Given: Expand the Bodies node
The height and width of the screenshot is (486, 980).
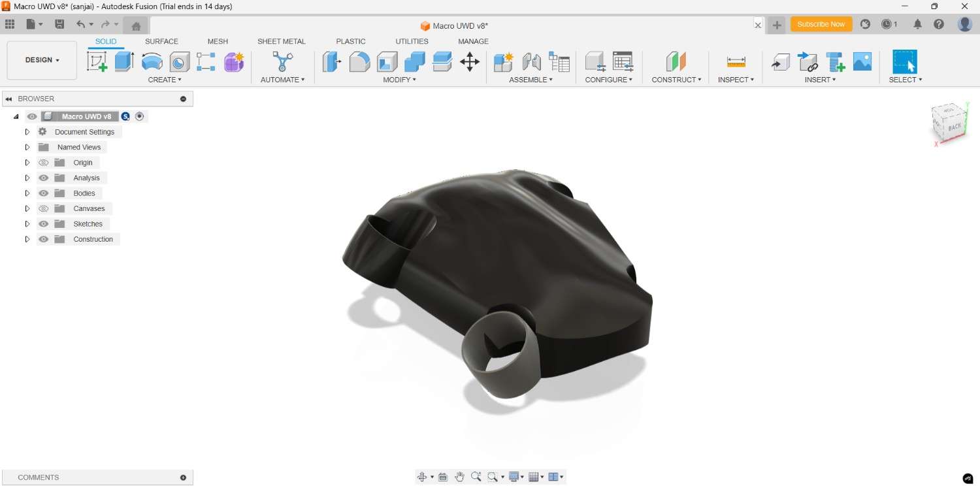Looking at the screenshot, I should pos(27,193).
